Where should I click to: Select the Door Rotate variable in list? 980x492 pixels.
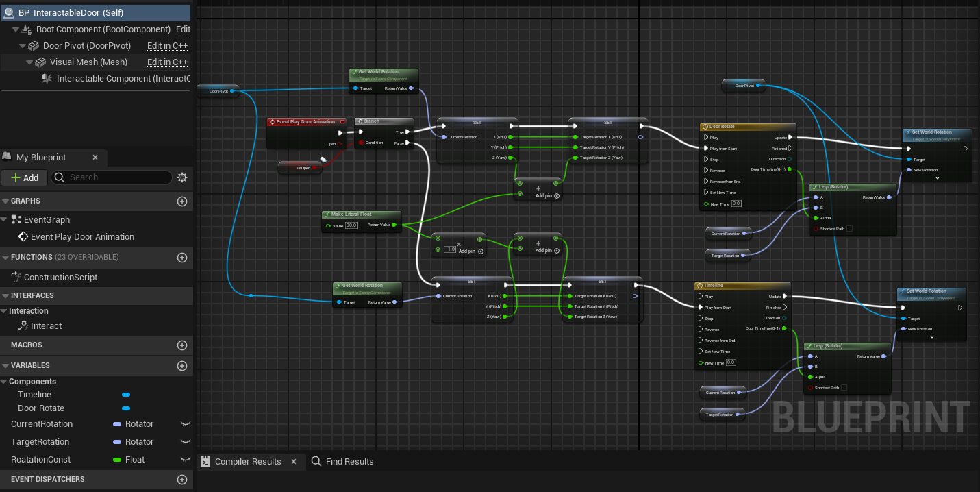[x=41, y=408]
